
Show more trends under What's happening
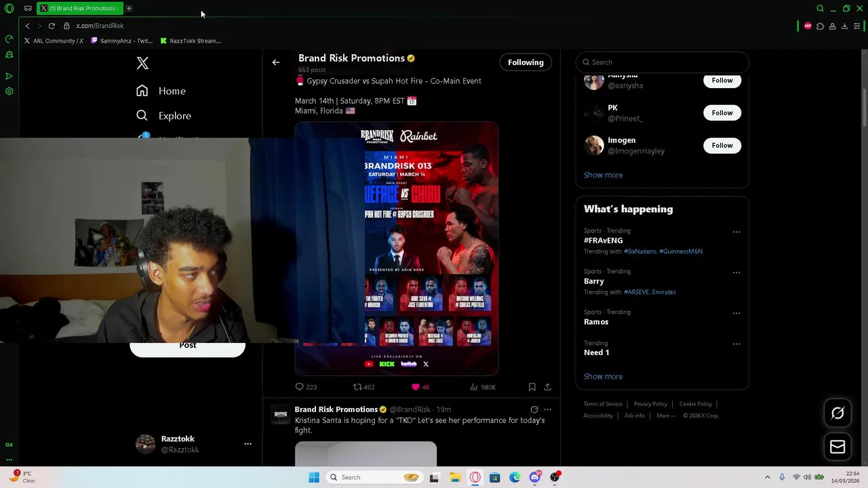pos(603,376)
